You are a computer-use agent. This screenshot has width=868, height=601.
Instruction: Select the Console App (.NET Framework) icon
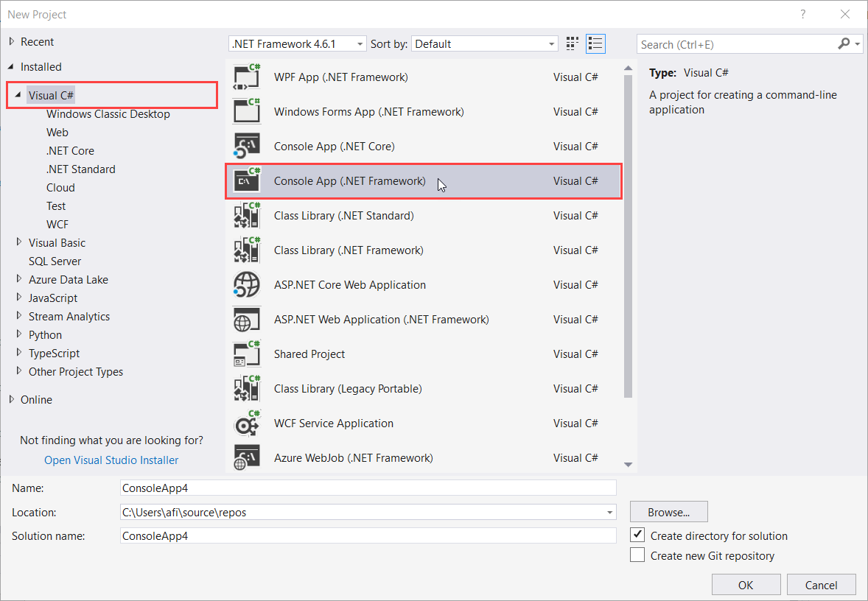247,181
